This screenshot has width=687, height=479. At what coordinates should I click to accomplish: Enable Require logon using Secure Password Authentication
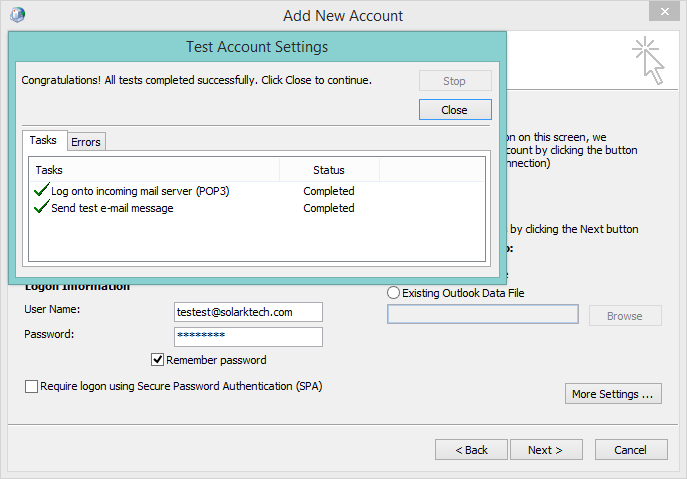(32, 386)
